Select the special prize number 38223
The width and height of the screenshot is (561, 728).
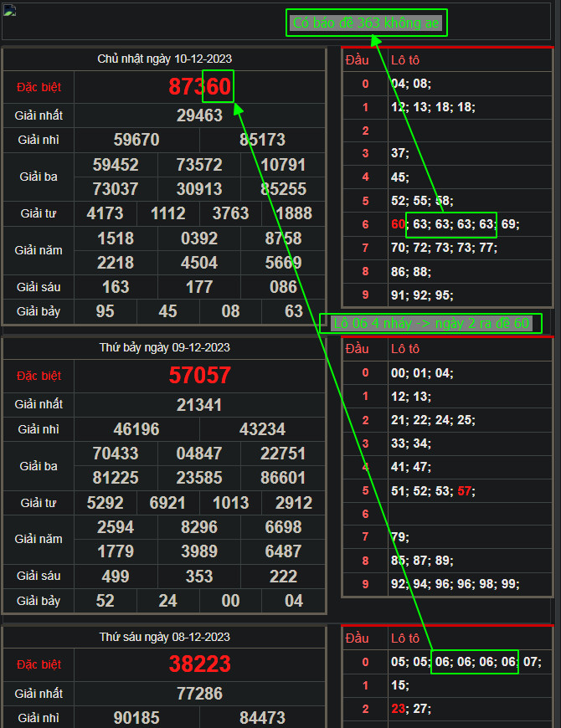[x=199, y=664]
